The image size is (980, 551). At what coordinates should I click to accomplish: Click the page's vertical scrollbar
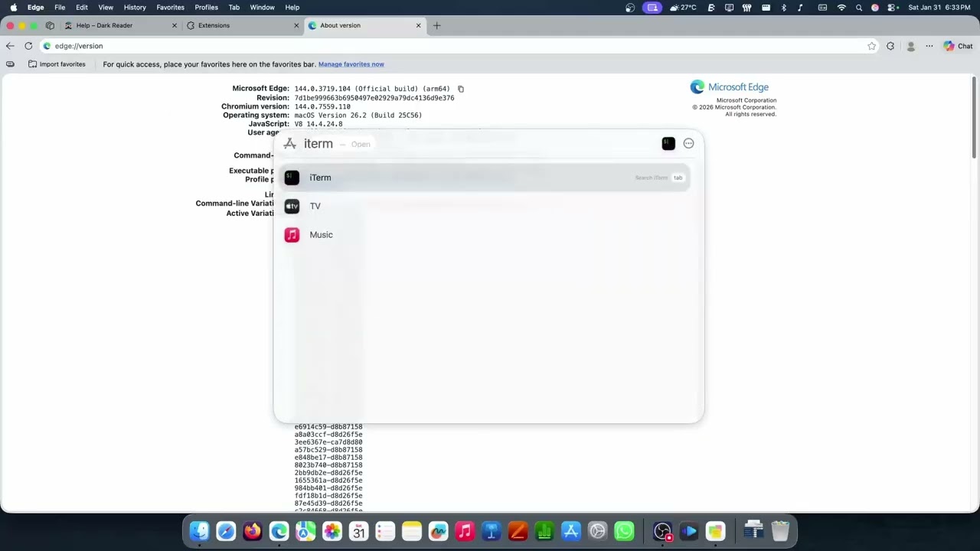tap(974, 118)
